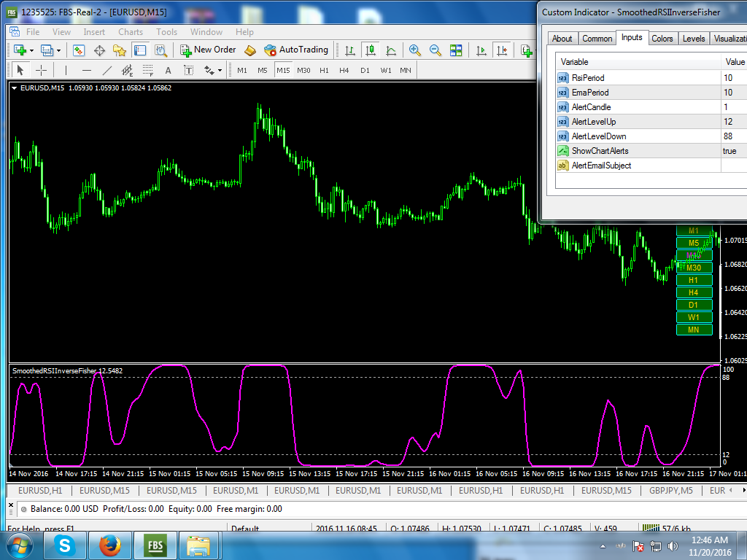This screenshot has height=560, width=747.
Task: Open Firefox from the taskbar
Action: pos(110,545)
